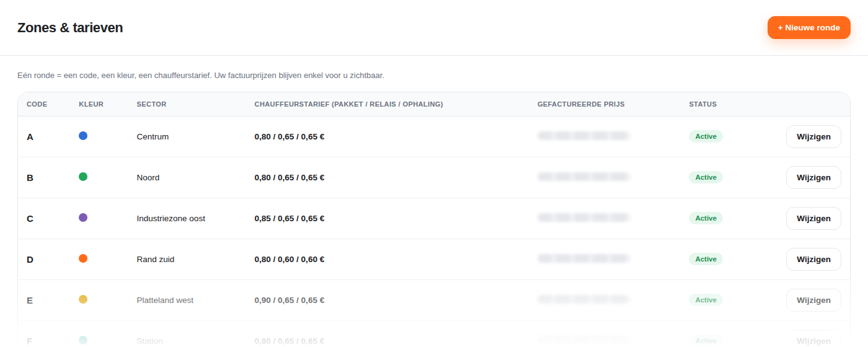Click the CODE column header

coord(37,104)
